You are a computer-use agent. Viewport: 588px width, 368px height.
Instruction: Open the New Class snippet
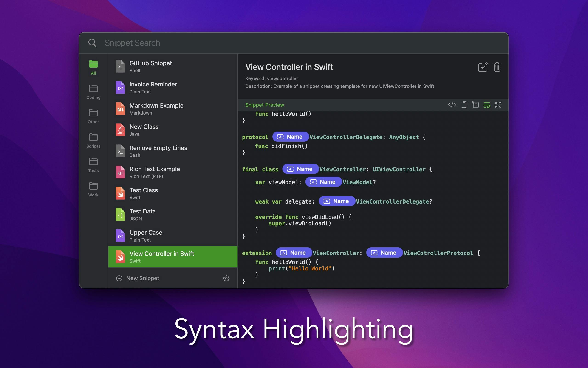tap(173, 130)
